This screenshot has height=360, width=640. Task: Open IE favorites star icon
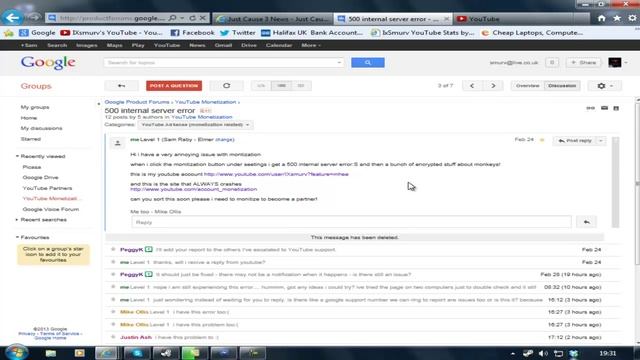[617, 18]
